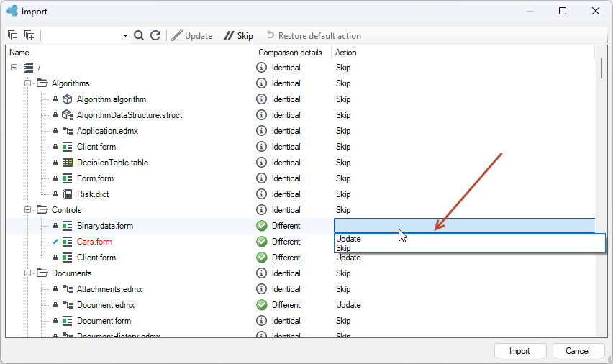613x364 pixels.
Task: Collapse the Documents folder
Action: 28,273
